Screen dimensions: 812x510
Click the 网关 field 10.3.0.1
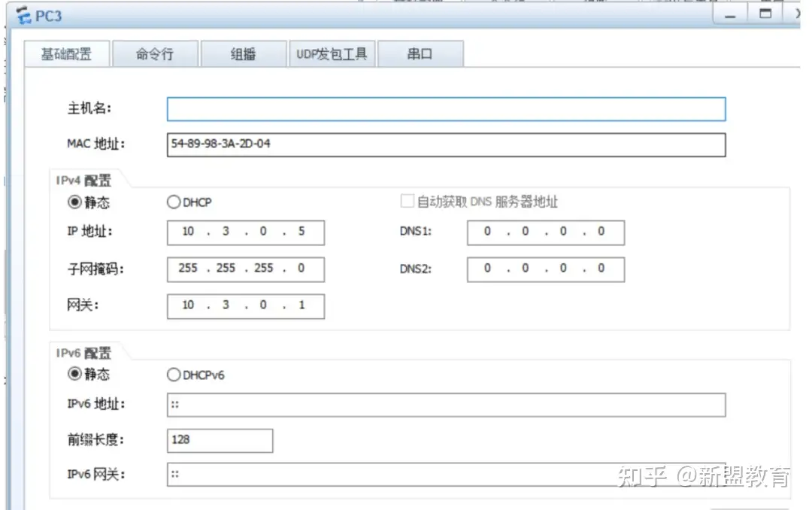(245, 305)
